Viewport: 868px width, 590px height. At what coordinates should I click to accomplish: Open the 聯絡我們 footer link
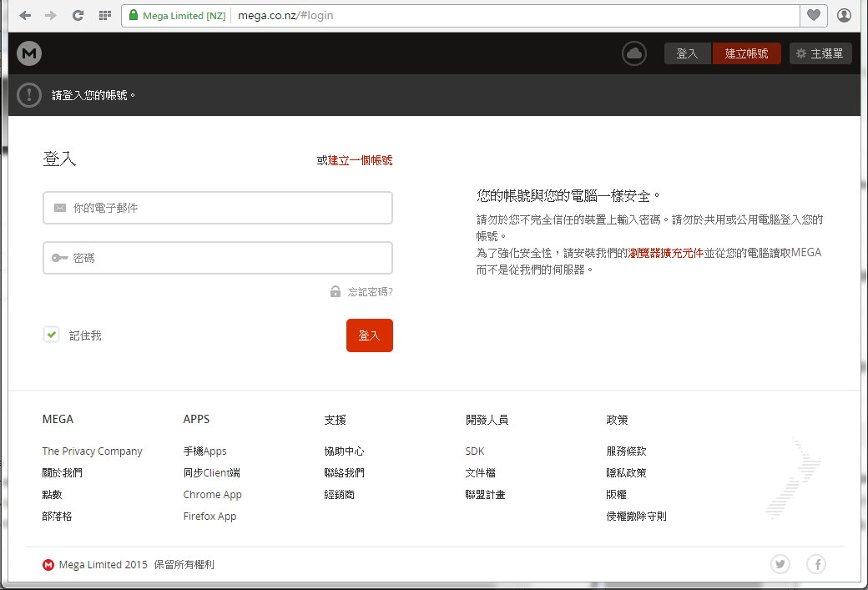pos(345,472)
